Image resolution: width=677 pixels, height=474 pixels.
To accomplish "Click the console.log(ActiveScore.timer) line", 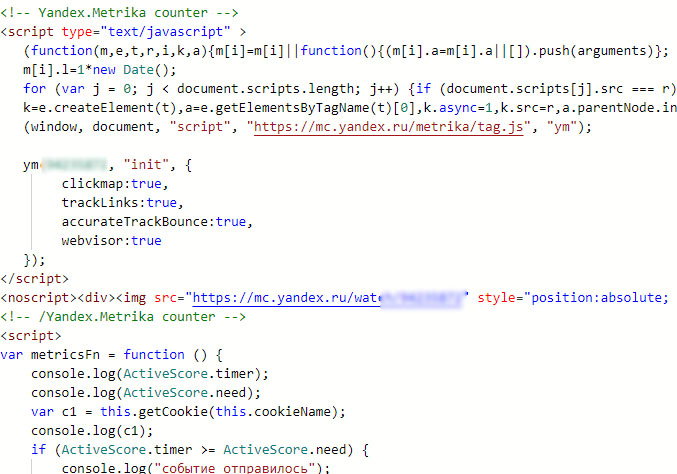I will coord(150,374).
